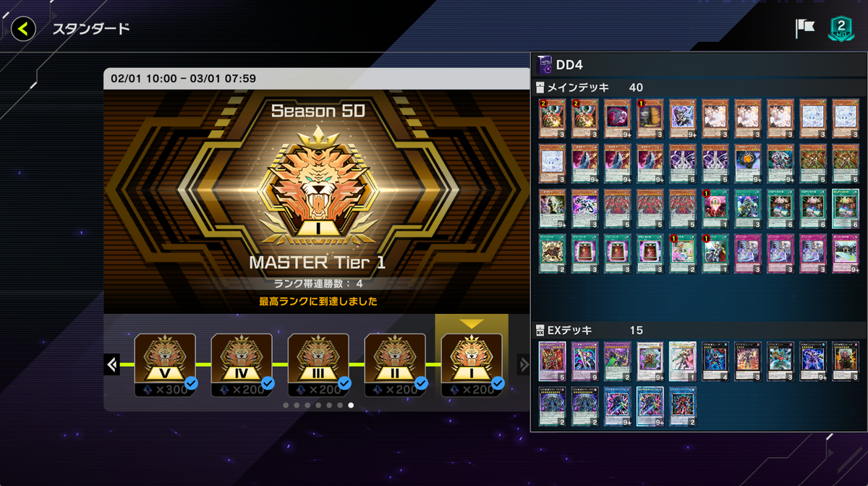This screenshot has width=868, height=486.
Task: Click the Tier III checkmark
Action: [344, 383]
